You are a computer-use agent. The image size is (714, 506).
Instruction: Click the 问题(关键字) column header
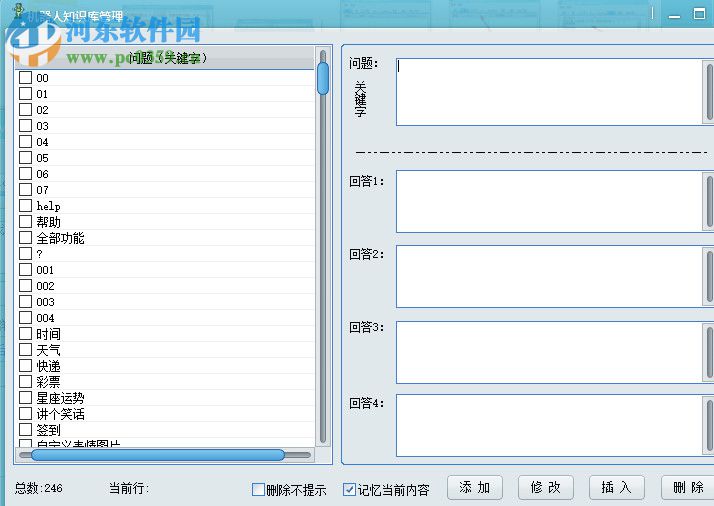(165, 58)
